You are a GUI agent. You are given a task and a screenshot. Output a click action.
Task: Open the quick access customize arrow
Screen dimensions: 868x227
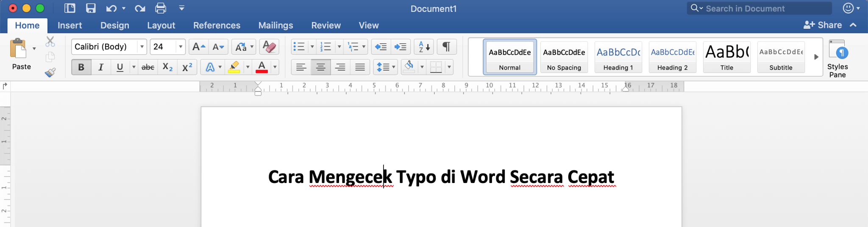pos(182,8)
